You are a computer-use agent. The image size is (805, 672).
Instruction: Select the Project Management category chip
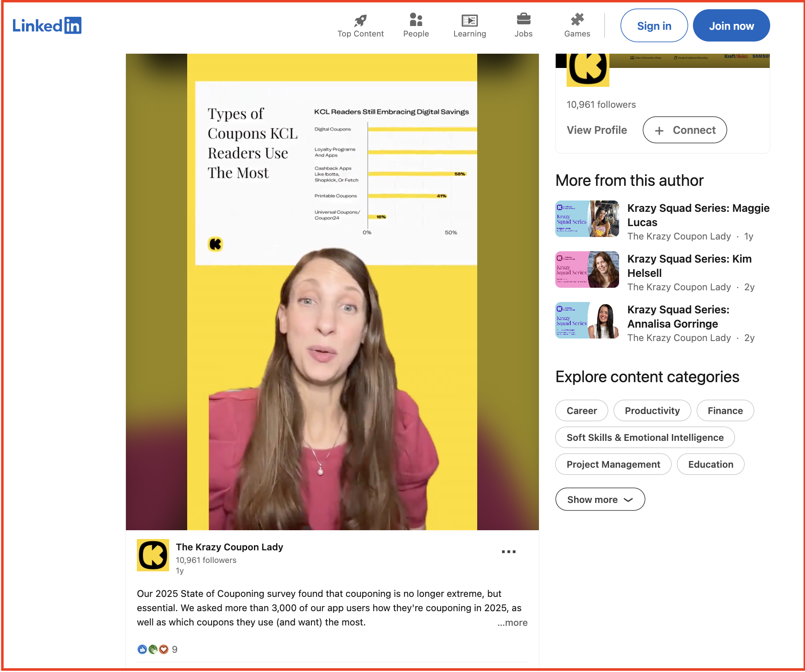coord(613,464)
